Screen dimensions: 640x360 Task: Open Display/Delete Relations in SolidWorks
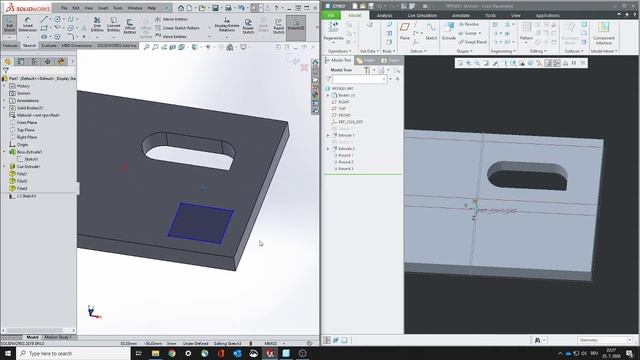coord(227,25)
